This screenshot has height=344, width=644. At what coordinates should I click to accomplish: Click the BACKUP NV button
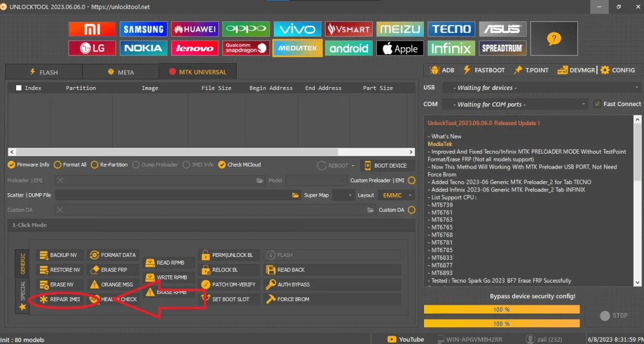[x=60, y=255]
